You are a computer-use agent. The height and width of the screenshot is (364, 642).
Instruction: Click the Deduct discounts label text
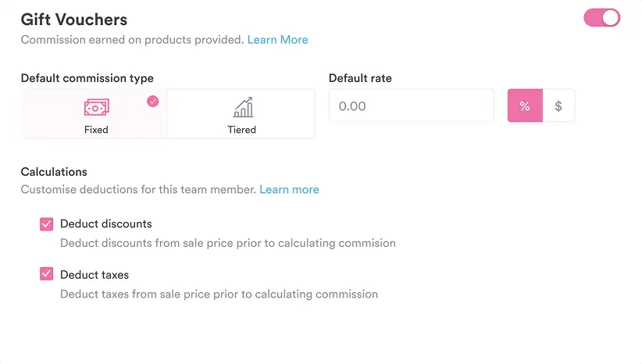click(105, 223)
